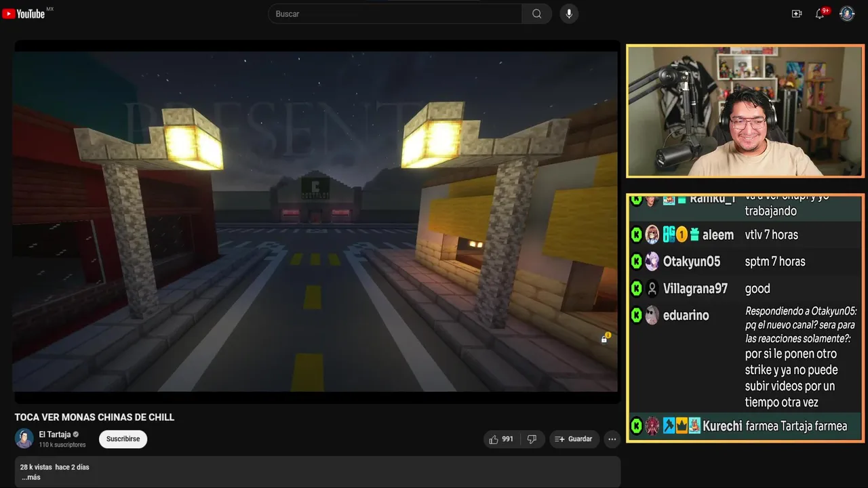The height and width of the screenshot is (488, 868).
Task: Start voice search with microphone icon
Action: tap(569, 14)
